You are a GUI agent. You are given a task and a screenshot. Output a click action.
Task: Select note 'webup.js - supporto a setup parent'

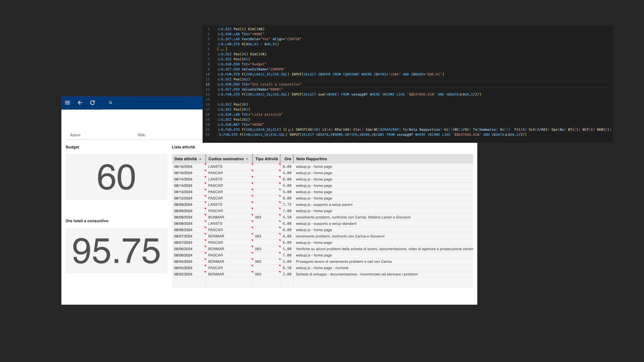[324, 205]
